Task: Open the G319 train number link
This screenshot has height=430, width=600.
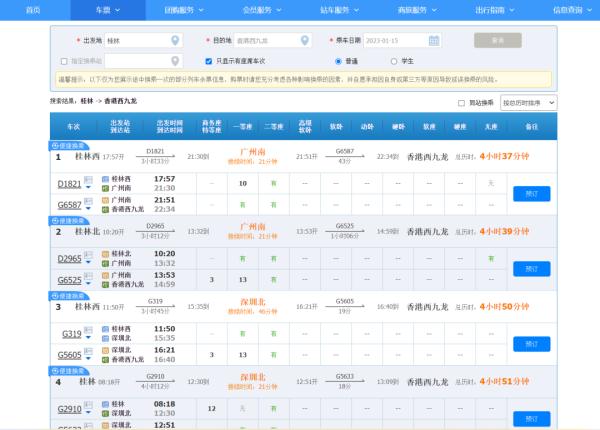Action: coord(72,334)
